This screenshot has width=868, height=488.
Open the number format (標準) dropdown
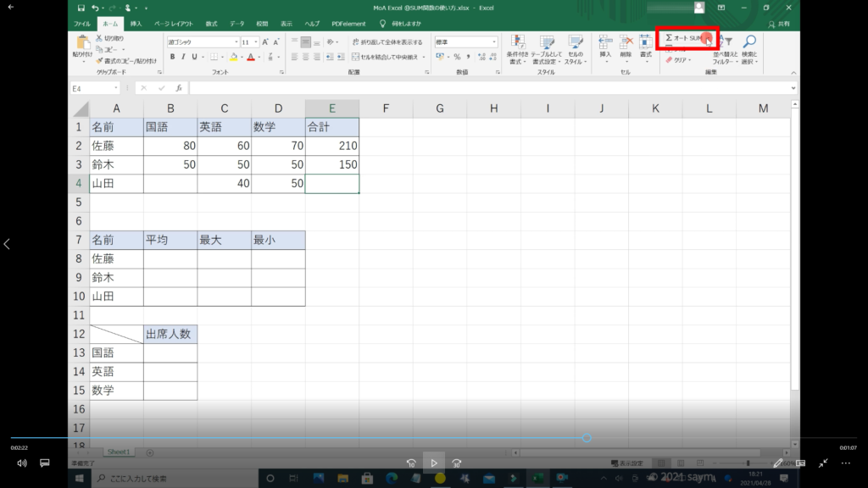point(494,42)
